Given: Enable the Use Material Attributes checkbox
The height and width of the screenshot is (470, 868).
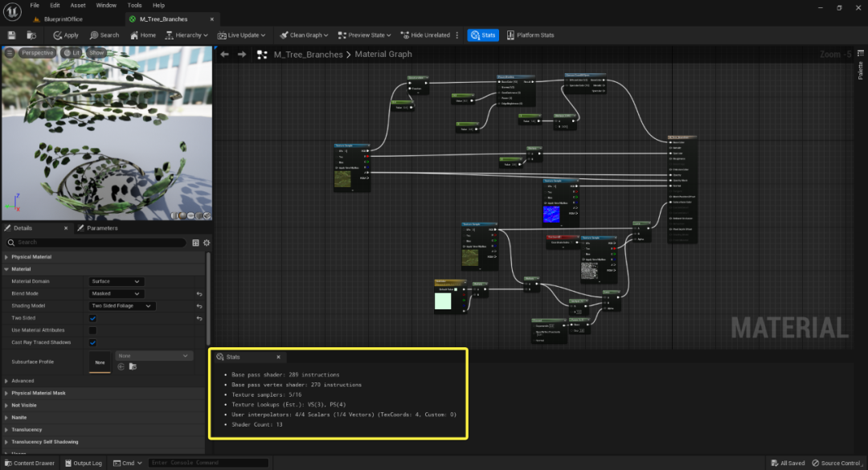Looking at the screenshot, I should tap(93, 330).
